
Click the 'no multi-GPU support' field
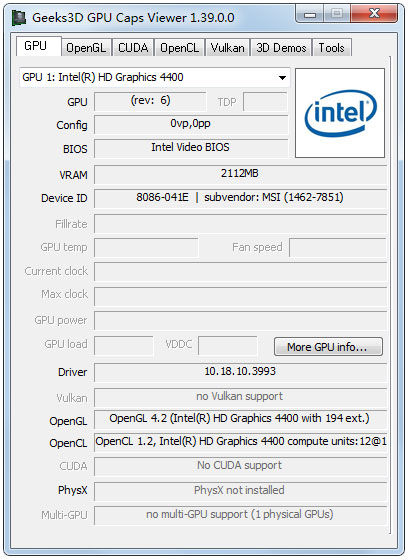(x=240, y=515)
